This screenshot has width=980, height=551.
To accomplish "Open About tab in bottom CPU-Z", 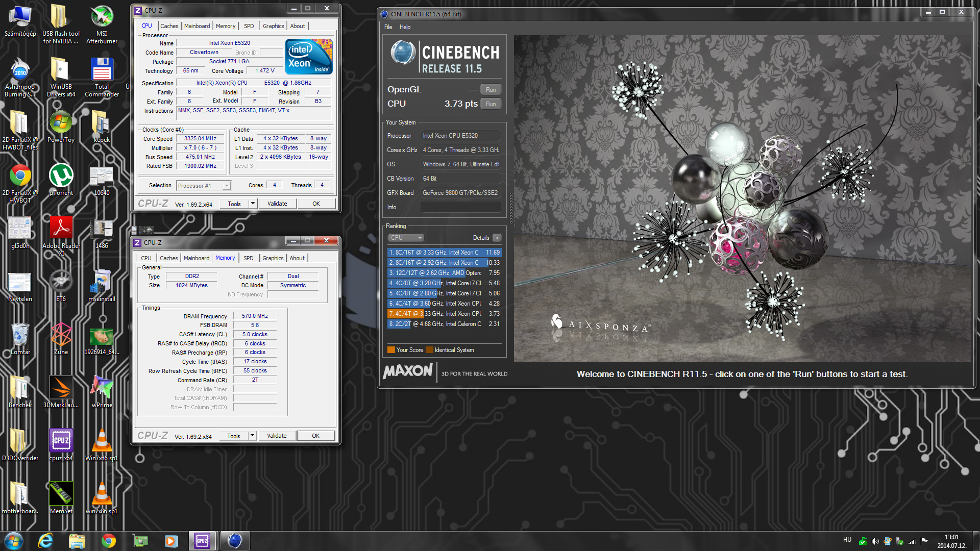I will point(297,258).
